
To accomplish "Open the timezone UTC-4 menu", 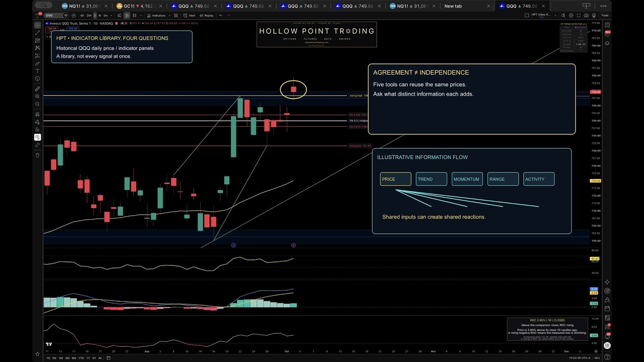I will tap(580, 358).
